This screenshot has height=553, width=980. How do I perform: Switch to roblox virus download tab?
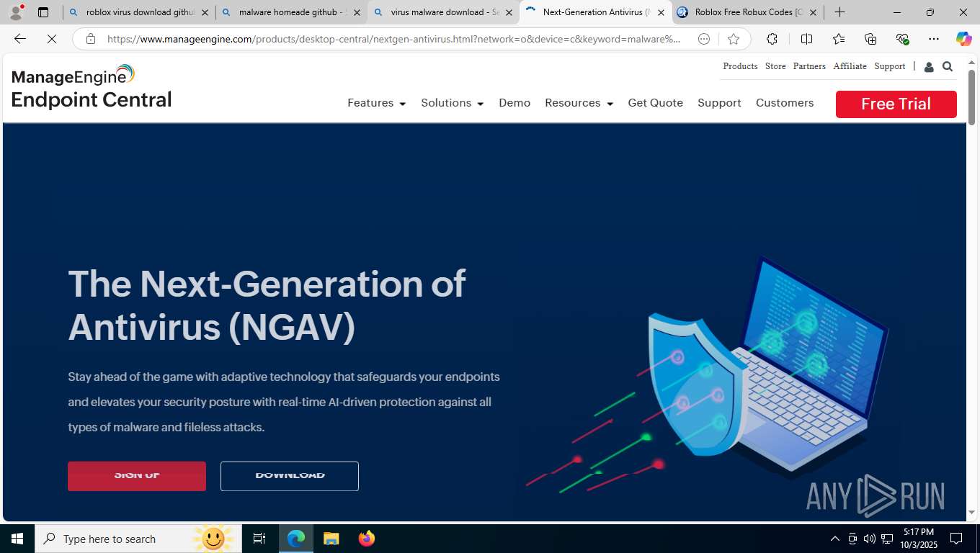(x=139, y=12)
